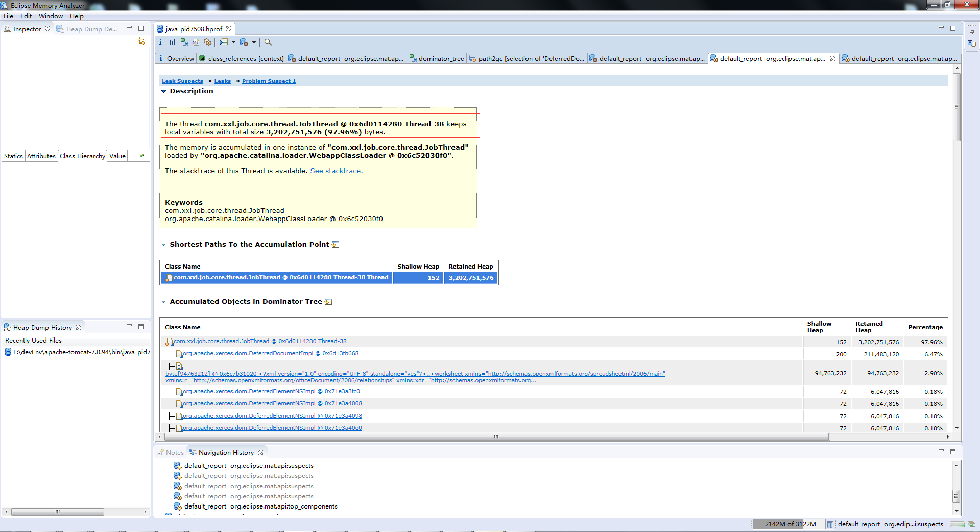Open the Thread Overview tool
The image size is (980, 532).
click(208, 42)
